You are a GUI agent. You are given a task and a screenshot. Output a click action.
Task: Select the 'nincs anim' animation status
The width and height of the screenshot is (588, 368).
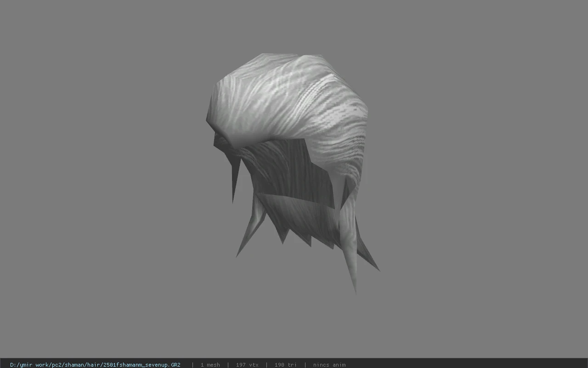click(329, 365)
